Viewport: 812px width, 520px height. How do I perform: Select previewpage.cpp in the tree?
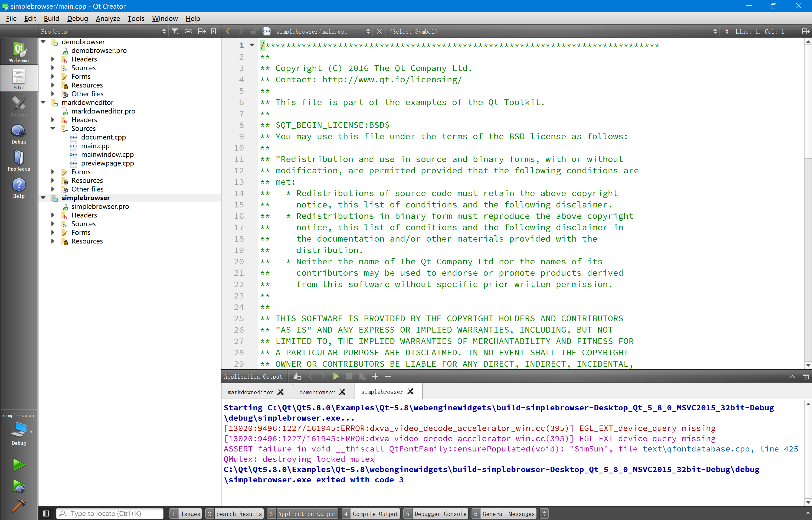tap(107, 163)
